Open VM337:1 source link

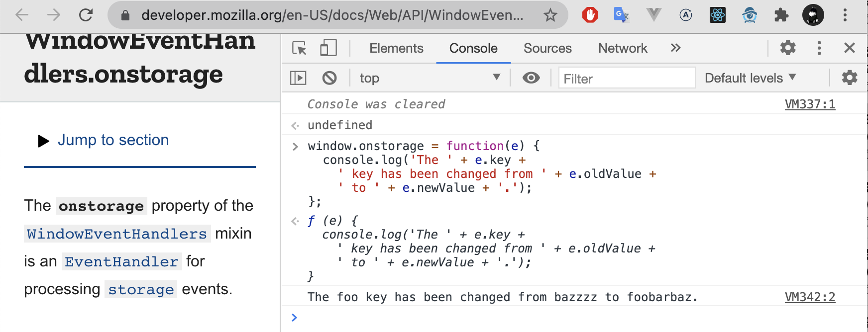[x=810, y=104]
